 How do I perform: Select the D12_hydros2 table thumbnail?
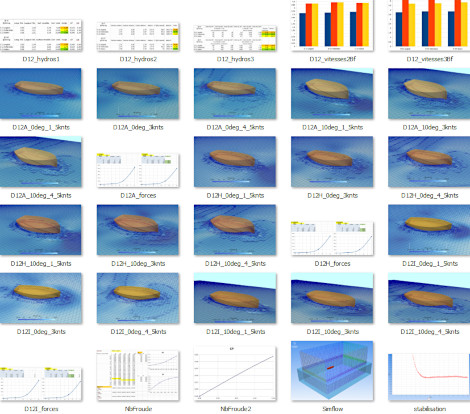coord(138,37)
